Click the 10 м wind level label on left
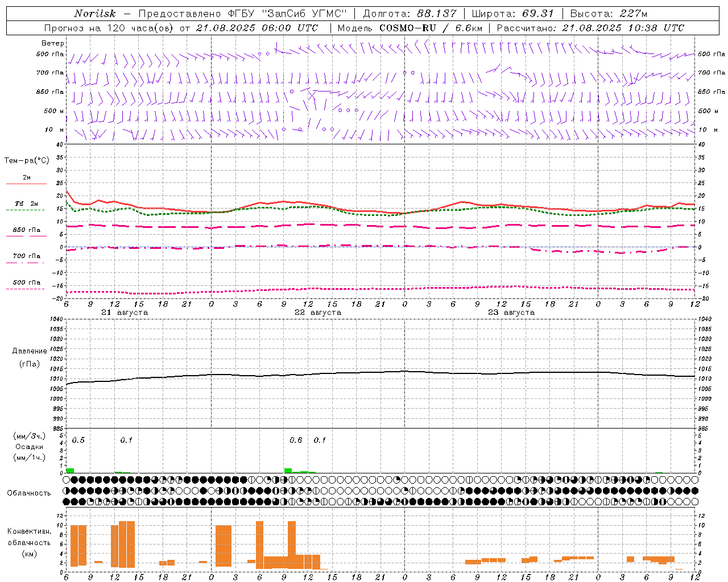The image size is (728, 582). point(55,130)
